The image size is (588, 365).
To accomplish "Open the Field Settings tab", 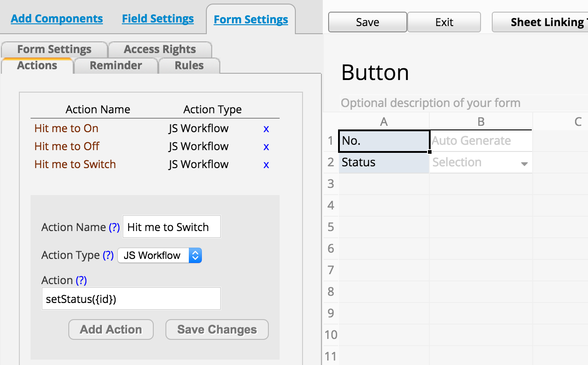I will 157,19.
